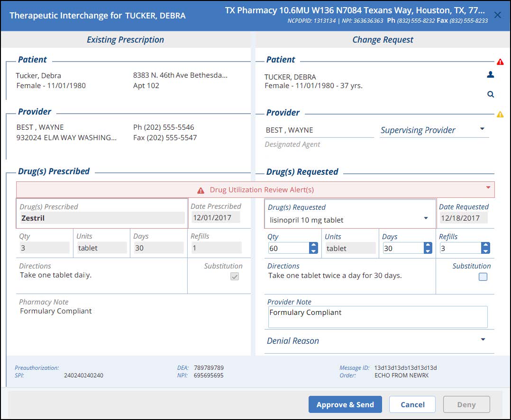Viewport: 511px width, 420px height.
Task: Enable Substitution checkbox in Change Request
Action: tap(483, 277)
